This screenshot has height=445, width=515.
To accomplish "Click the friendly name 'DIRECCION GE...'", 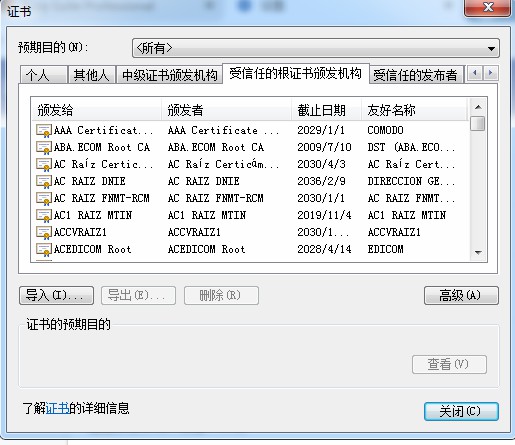I will click(411, 181).
